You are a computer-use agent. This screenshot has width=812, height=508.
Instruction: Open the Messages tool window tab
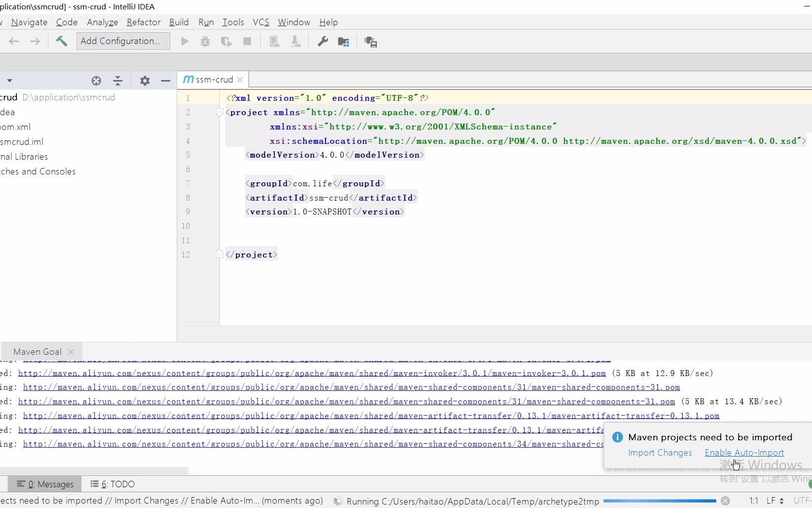pyautogui.click(x=45, y=484)
